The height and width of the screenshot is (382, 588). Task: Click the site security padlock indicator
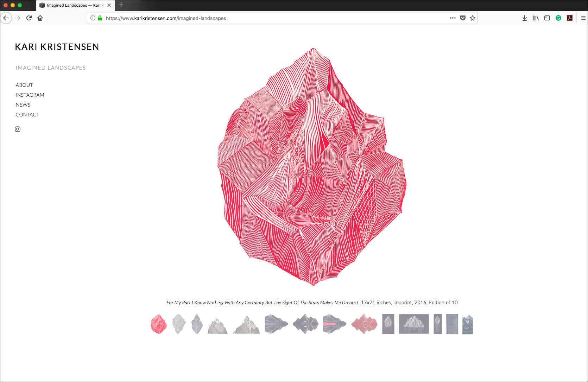100,18
